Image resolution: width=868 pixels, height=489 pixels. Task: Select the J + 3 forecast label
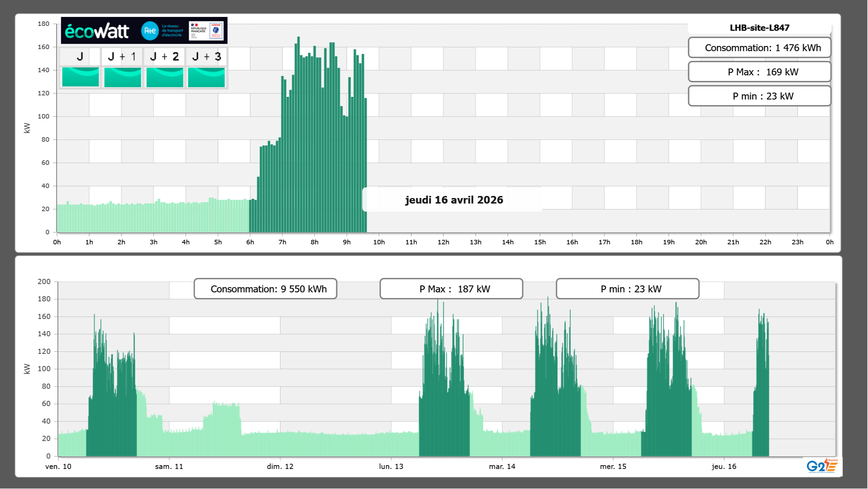206,57
